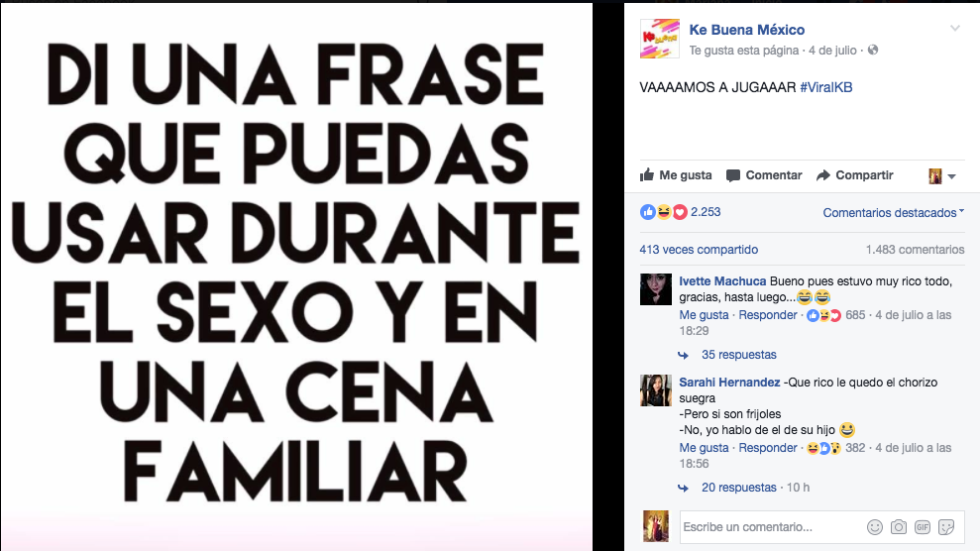
Task: Open the emoji picker in comment box
Action: (x=875, y=527)
